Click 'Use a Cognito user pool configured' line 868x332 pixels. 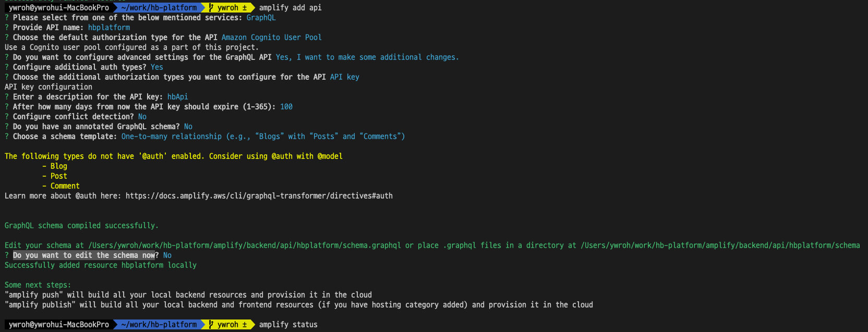click(x=132, y=47)
